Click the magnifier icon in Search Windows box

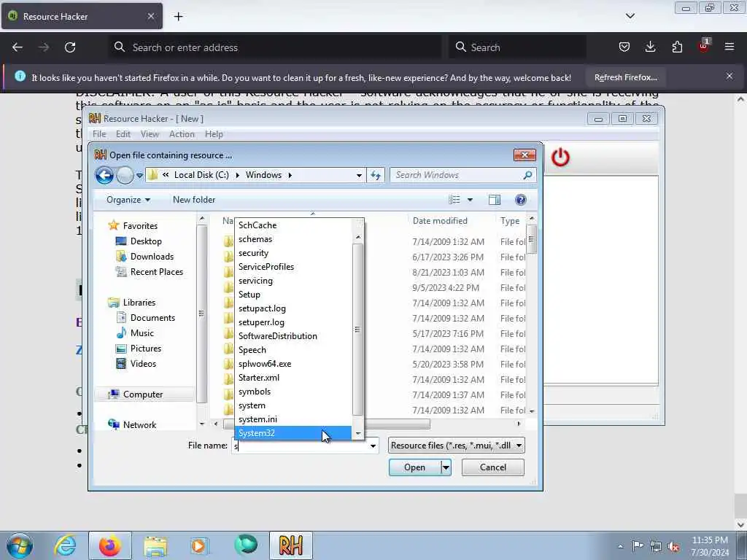click(527, 175)
